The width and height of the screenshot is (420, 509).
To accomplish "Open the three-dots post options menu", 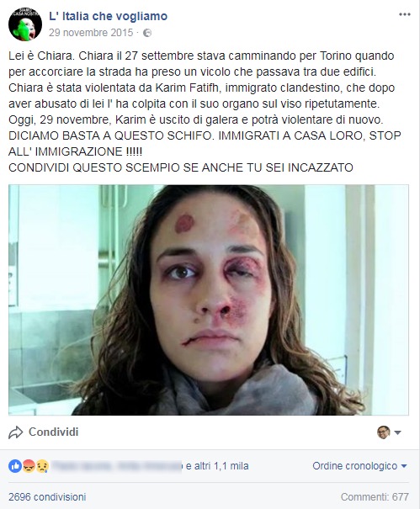I will tap(404, 14).
